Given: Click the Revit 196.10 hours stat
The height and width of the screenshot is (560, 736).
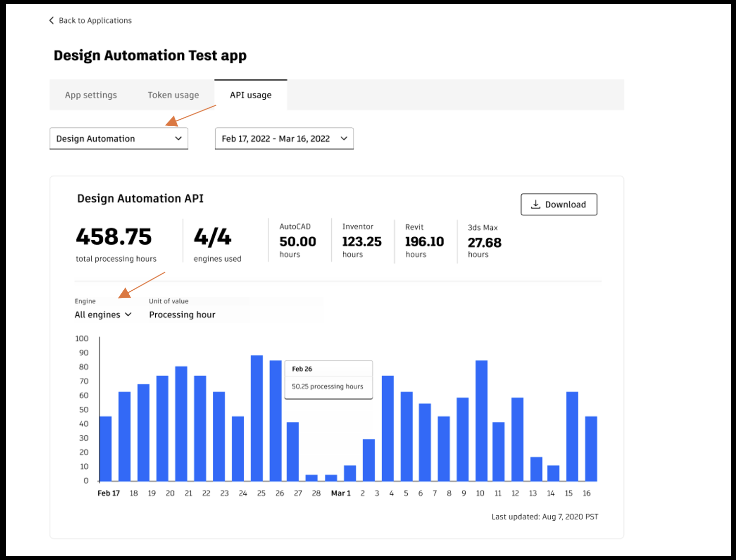Looking at the screenshot, I should click(x=425, y=241).
